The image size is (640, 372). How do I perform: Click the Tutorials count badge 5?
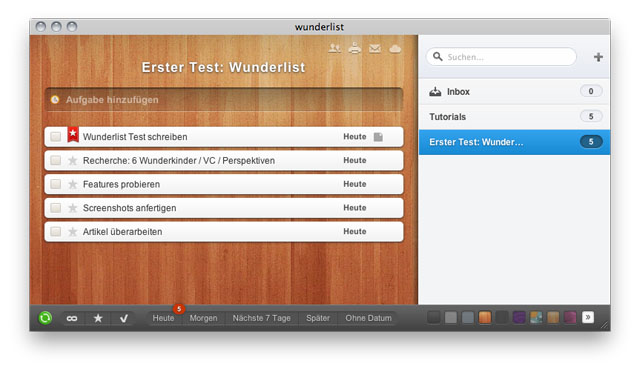pyautogui.click(x=591, y=116)
